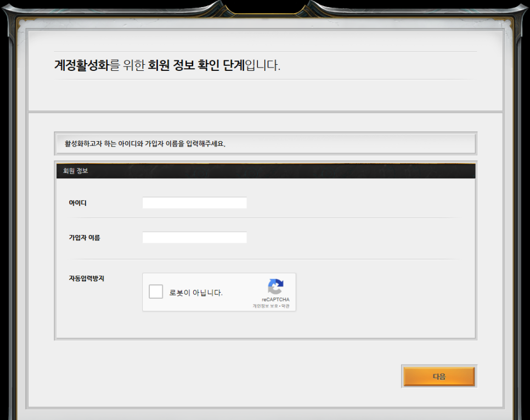Click the '자동입력방지' label
530x420 pixels.
click(x=86, y=278)
